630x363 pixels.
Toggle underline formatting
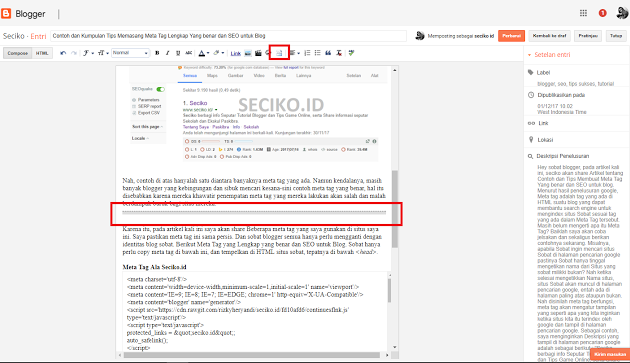[x=178, y=53]
